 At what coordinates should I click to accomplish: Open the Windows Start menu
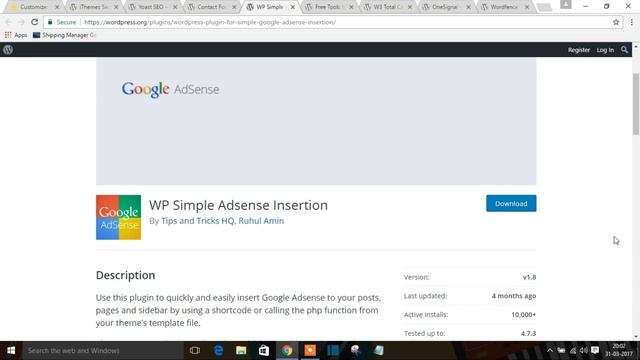11,350
